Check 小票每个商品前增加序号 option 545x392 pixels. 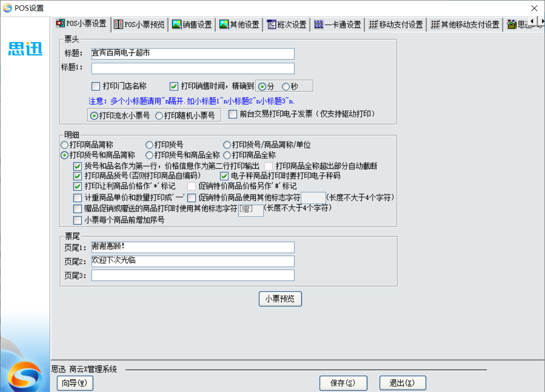[78, 220]
